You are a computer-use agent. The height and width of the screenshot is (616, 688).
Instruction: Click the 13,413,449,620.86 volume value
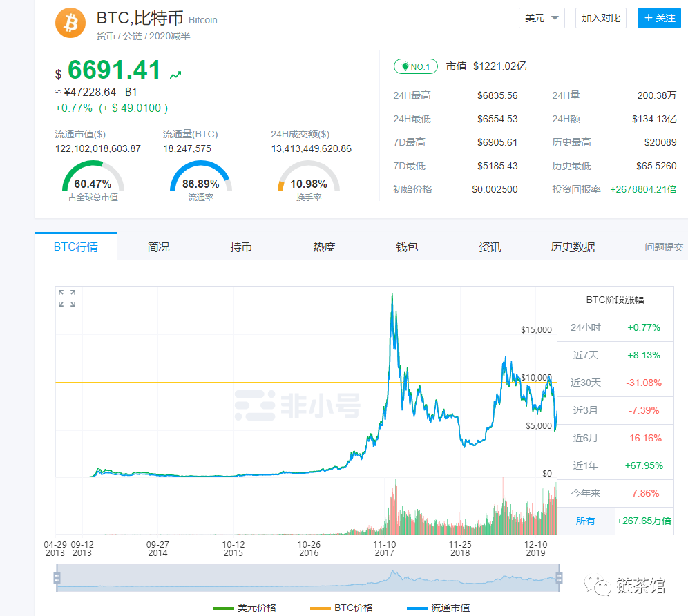point(312,148)
